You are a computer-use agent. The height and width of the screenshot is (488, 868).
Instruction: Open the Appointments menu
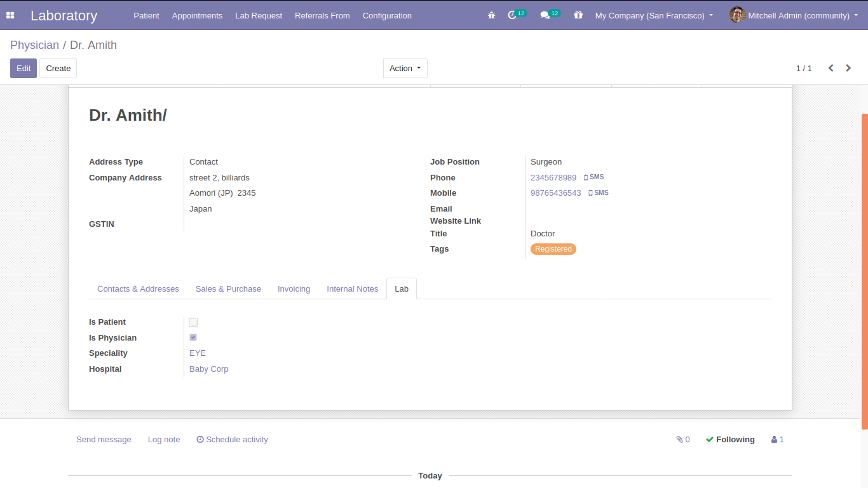click(x=197, y=15)
